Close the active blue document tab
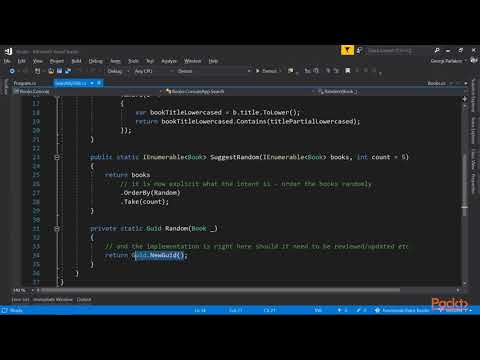The width and height of the screenshot is (480, 360). coord(99,83)
